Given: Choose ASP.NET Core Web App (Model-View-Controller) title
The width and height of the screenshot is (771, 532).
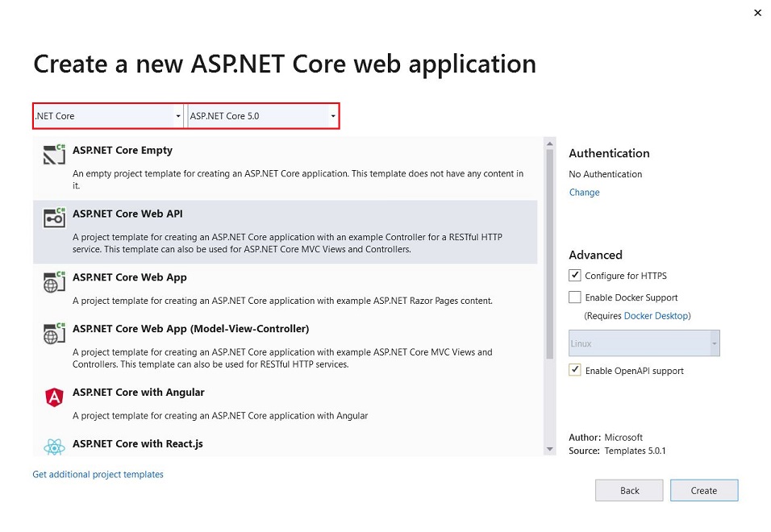Looking at the screenshot, I should coord(190,329).
